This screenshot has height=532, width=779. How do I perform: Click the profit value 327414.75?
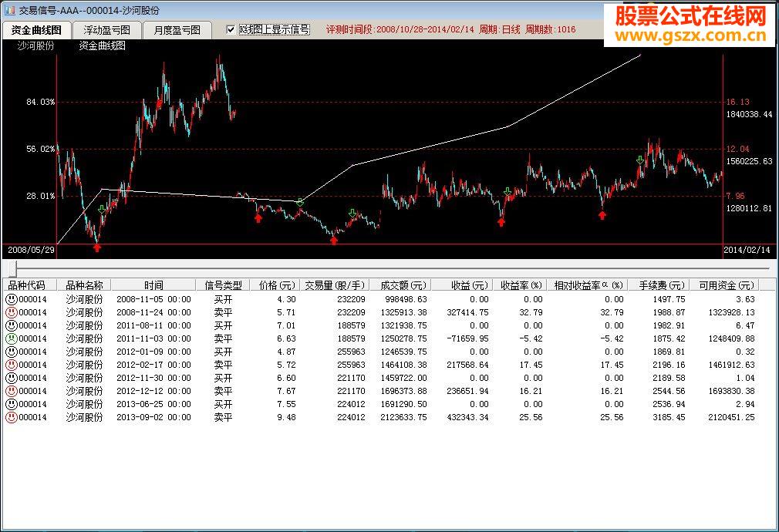[467, 312]
